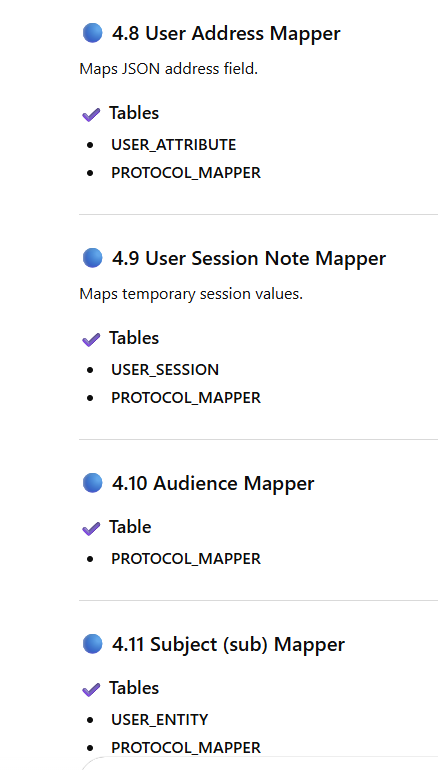
Task: Click the purple checkmark under User Session Note Mapper
Action: click(91, 339)
